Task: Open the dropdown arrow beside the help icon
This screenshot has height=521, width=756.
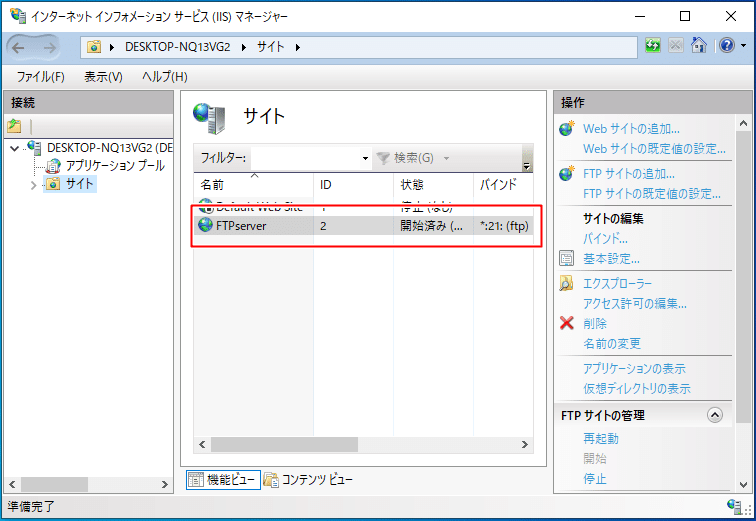Action: 743,46
